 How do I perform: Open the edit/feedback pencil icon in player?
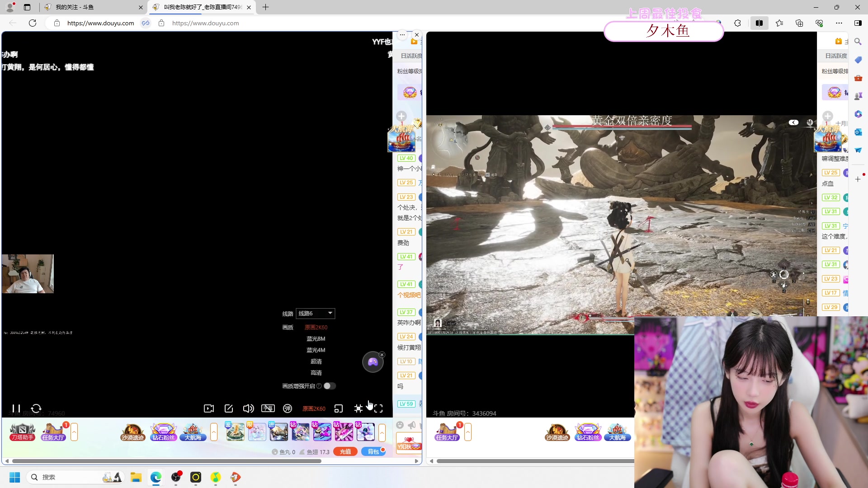click(229, 408)
